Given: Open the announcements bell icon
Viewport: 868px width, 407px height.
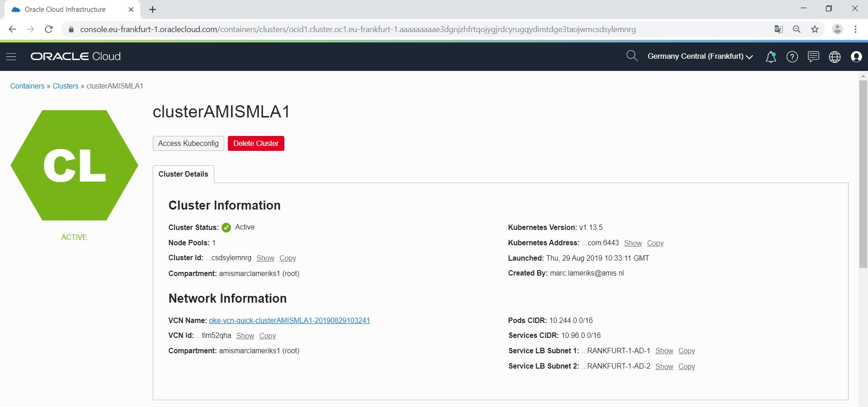Looking at the screenshot, I should pos(771,56).
